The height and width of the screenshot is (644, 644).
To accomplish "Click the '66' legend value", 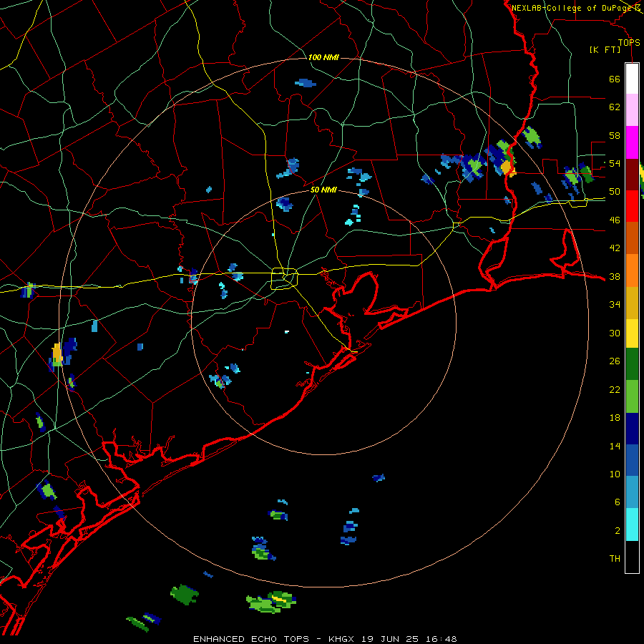I will 615,79.
